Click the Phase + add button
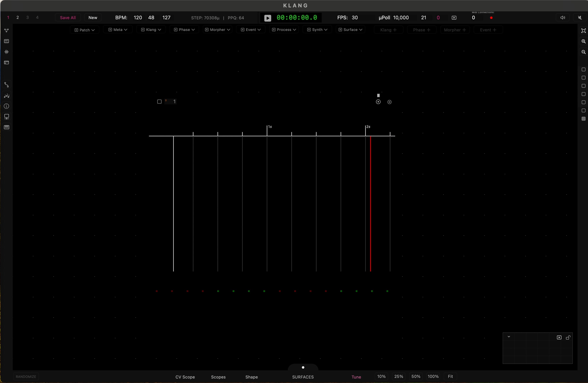The height and width of the screenshot is (383, 588). pos(422,30)
